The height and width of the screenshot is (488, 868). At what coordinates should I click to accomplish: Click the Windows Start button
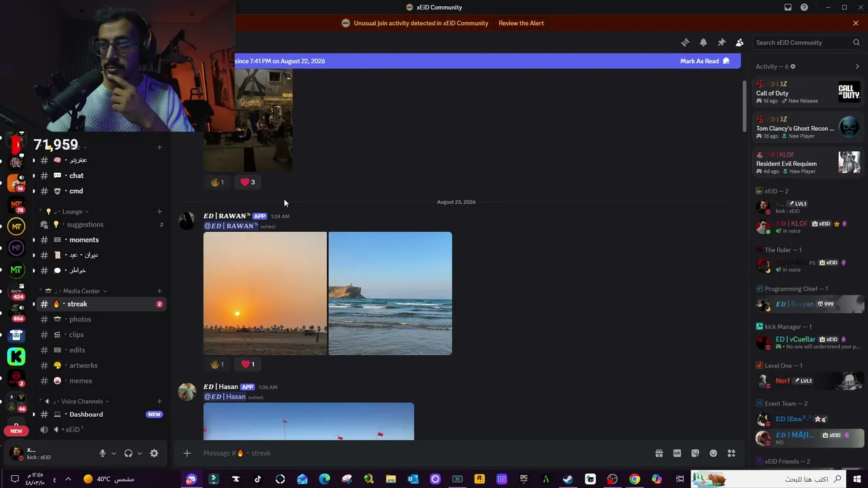click(x=858, y=479)
